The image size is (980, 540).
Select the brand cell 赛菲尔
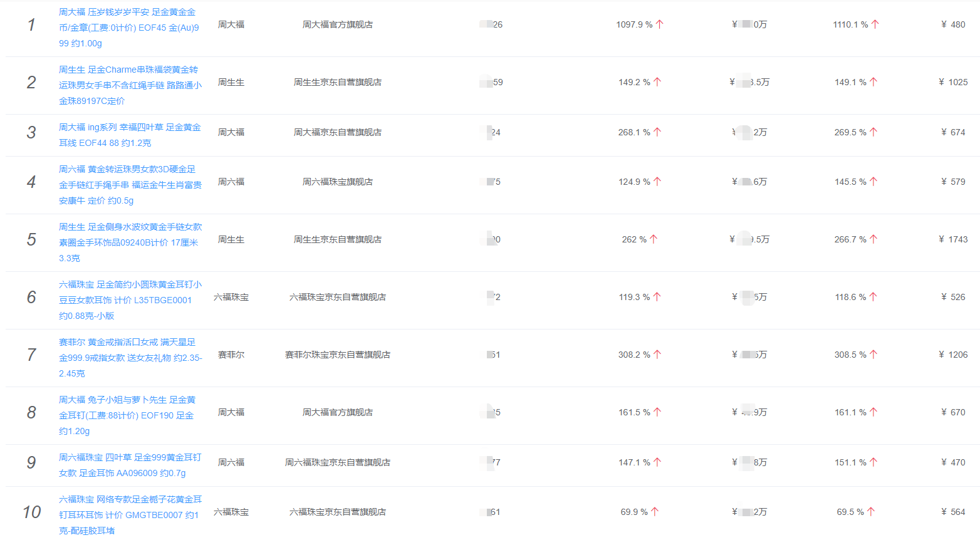231,355
